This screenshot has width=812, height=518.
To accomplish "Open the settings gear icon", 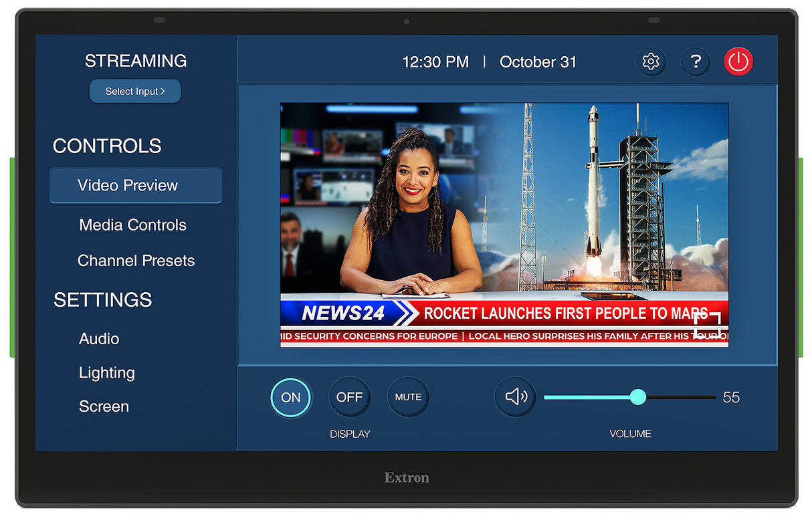I will click(x=650, y=62).
